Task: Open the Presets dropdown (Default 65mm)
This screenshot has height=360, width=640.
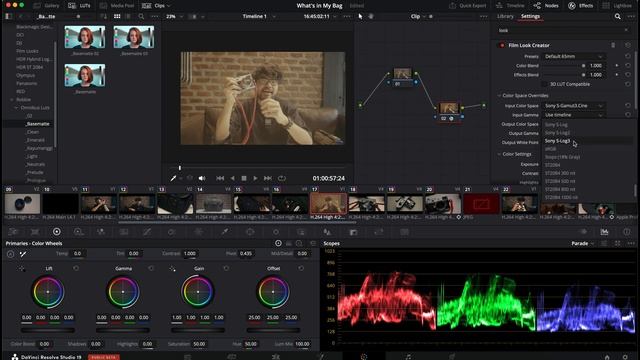Action: [x=573, y=56]
